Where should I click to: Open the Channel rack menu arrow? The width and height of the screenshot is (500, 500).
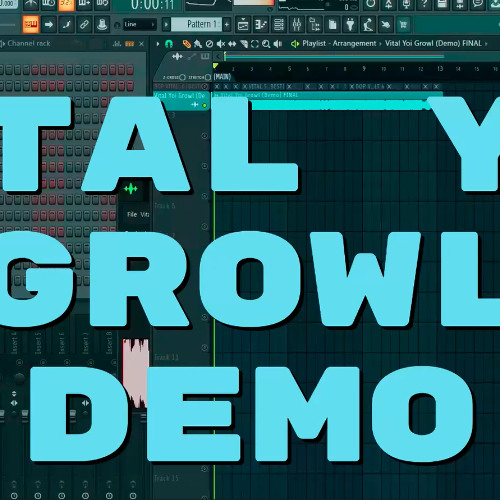click(x=3, y=44)
